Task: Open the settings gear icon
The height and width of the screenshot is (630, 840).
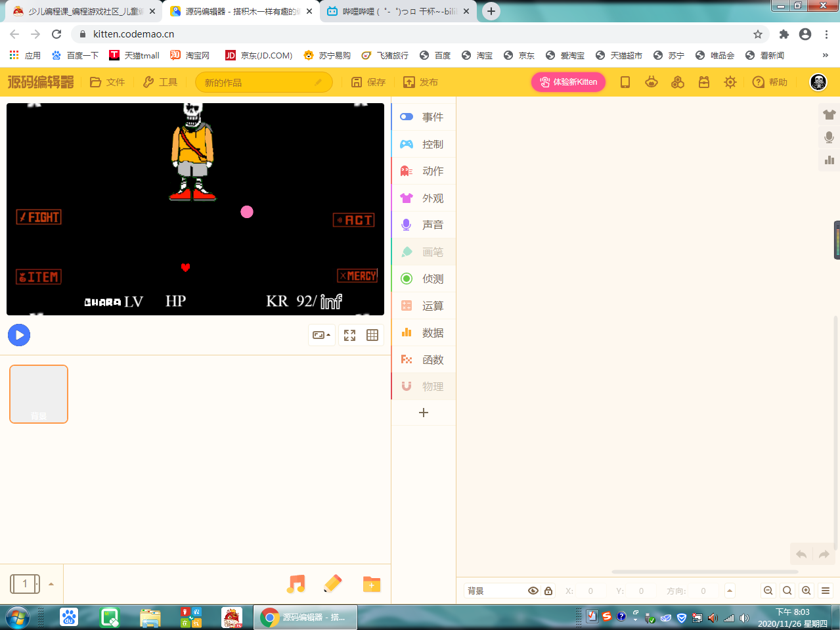Action: (730, 82)
